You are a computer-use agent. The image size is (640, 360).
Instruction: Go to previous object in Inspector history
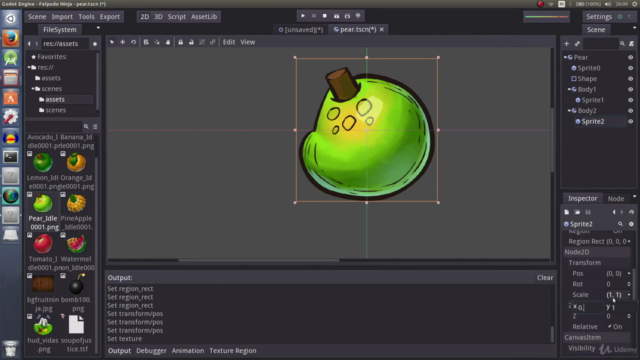click(614, 212)
